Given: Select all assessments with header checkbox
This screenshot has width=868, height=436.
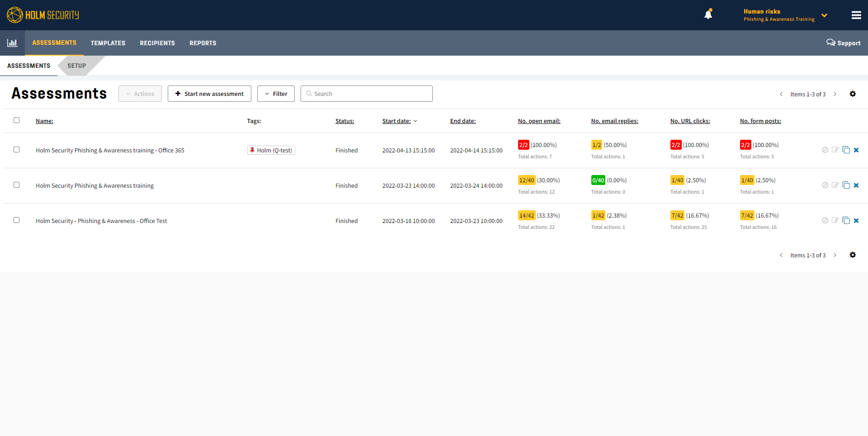Looking at the screenshot, I should pyautogui.click(x=17, y=120).
